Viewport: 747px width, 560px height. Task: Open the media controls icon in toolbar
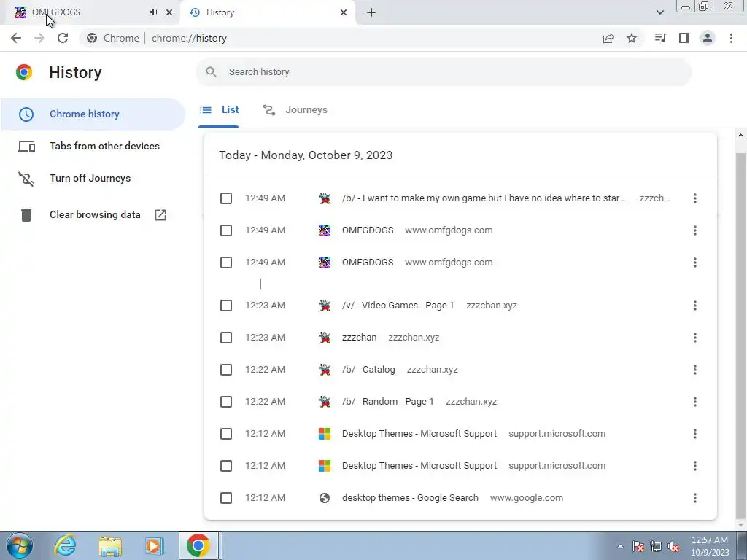click(660, 38)
